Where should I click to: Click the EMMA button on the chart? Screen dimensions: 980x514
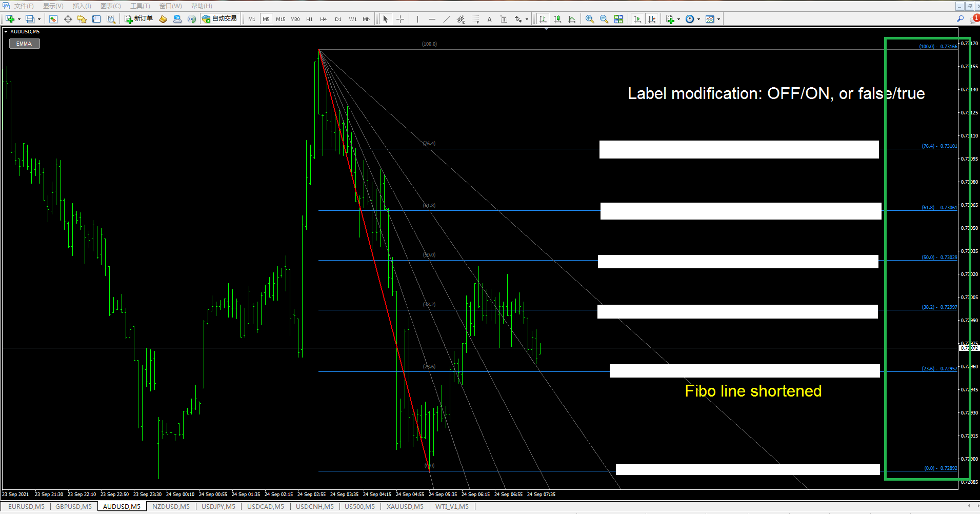coord(24,44)
